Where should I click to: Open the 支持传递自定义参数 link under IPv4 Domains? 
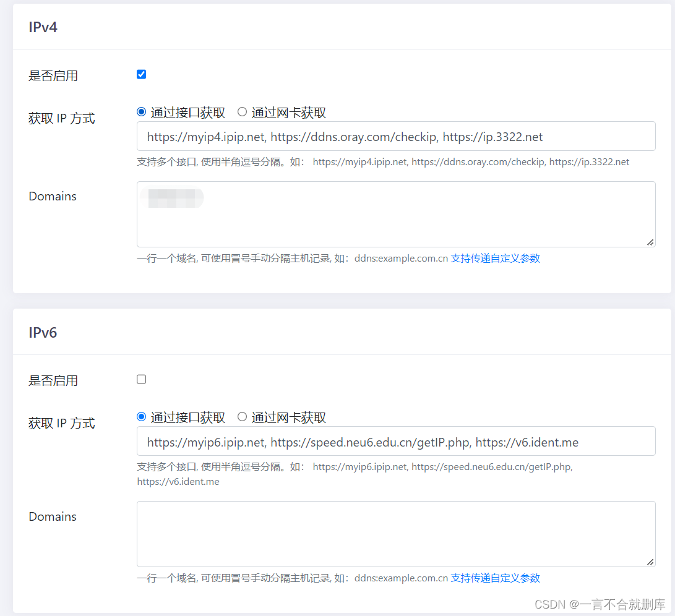495,258
